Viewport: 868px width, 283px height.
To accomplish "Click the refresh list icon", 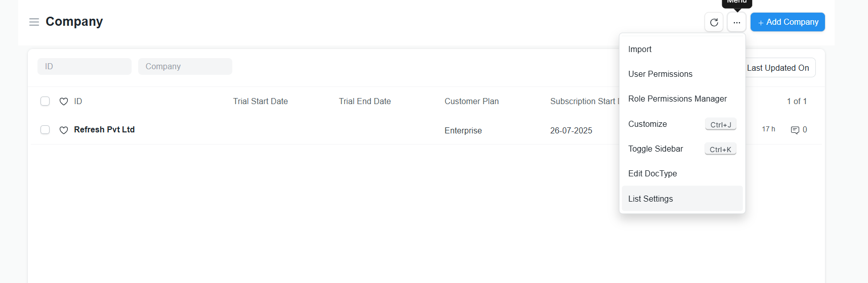I will [714, 22].
